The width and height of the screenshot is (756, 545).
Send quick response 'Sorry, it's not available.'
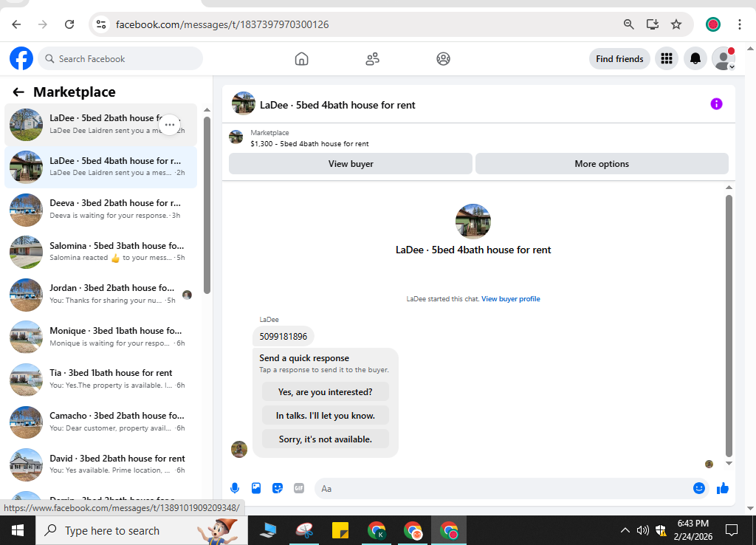325,439
